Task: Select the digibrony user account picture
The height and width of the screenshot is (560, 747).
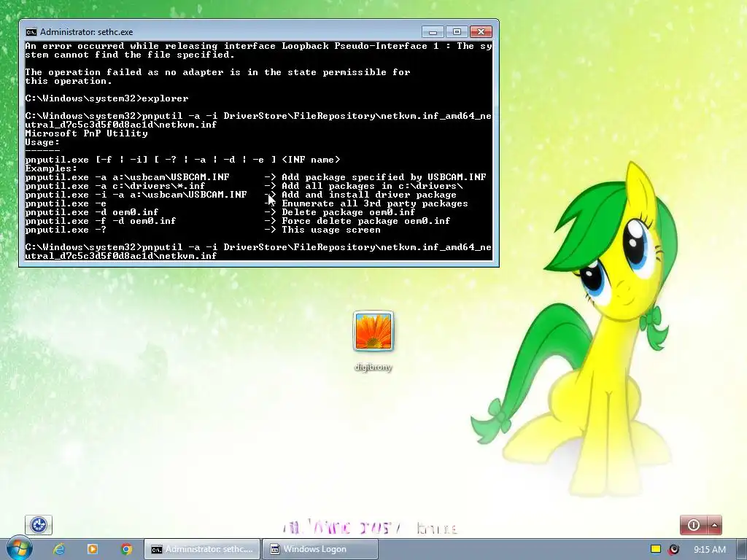Action: [373, 331]
